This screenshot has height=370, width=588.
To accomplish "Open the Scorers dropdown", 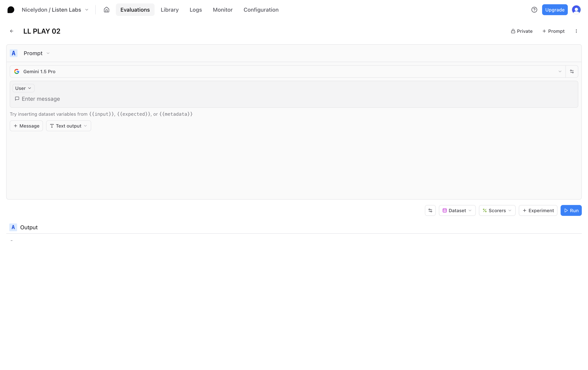I will coord(497,210).
